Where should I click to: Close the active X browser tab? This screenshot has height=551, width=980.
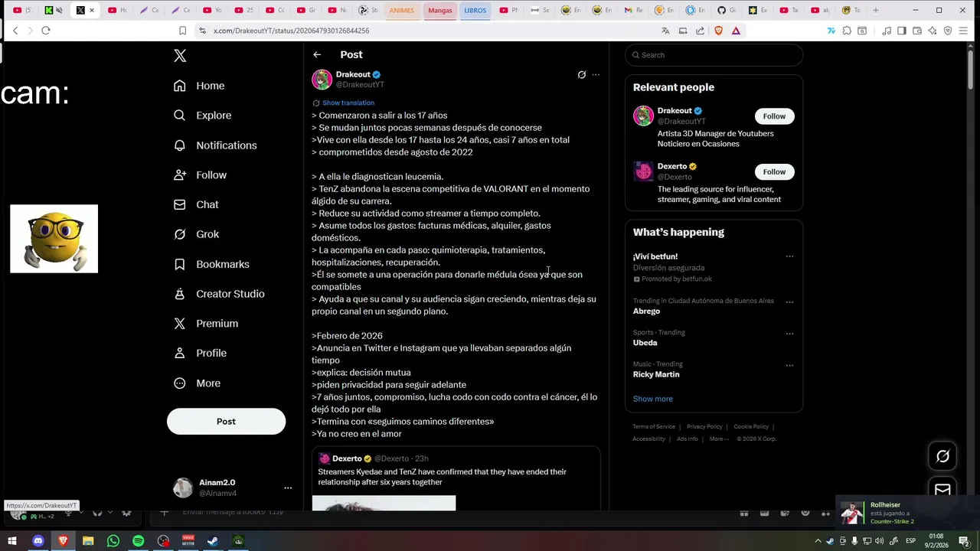(92, 10)
